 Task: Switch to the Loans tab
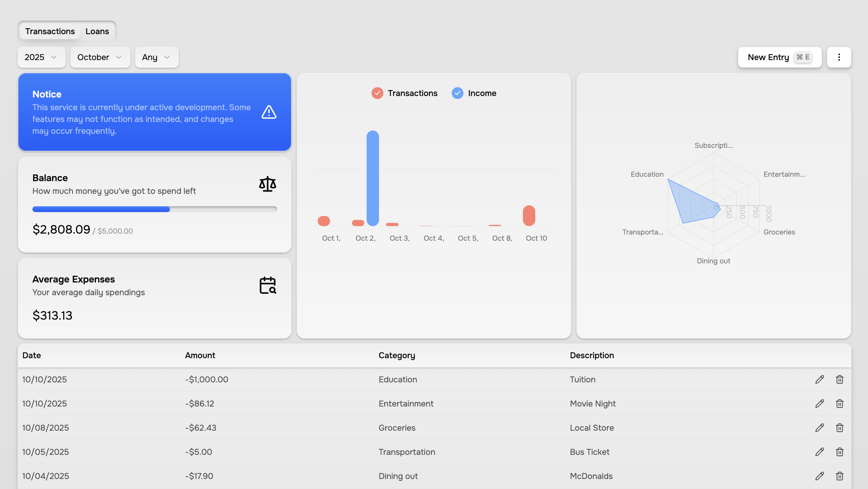(x=97, y=31)
